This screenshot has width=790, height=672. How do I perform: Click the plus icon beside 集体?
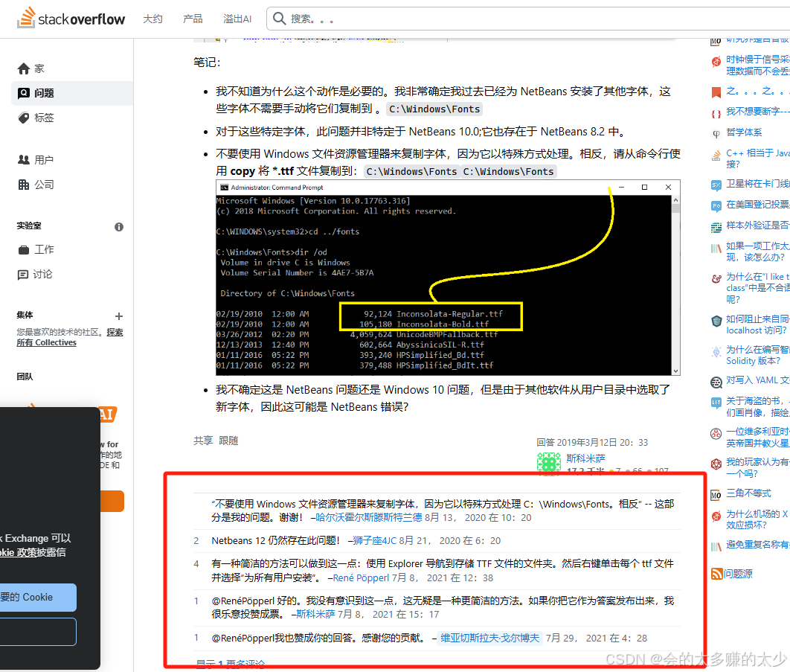tap(119, 316)
